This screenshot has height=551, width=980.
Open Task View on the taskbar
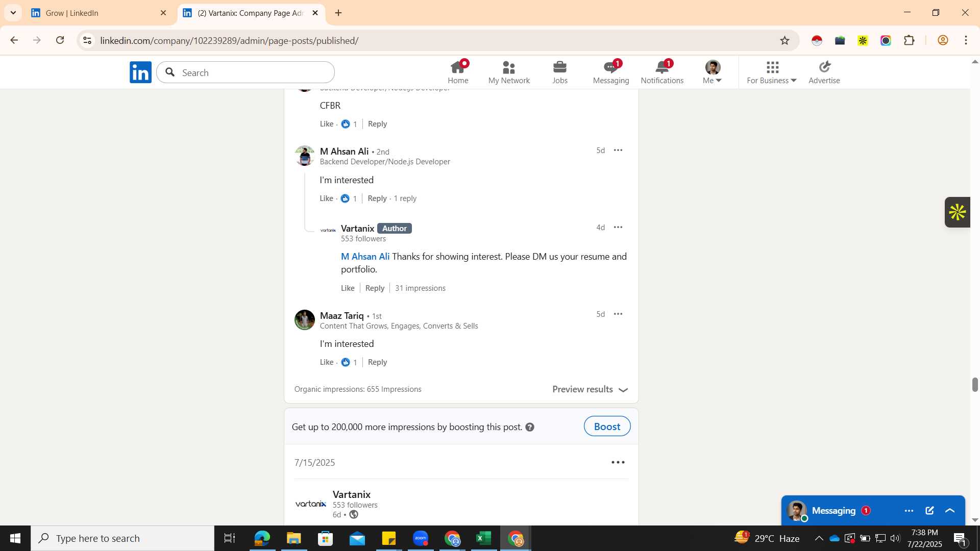(x=229, y=538)
